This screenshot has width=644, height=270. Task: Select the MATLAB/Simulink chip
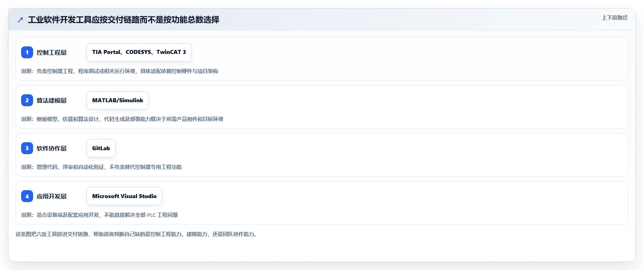(x=118, y=100)
